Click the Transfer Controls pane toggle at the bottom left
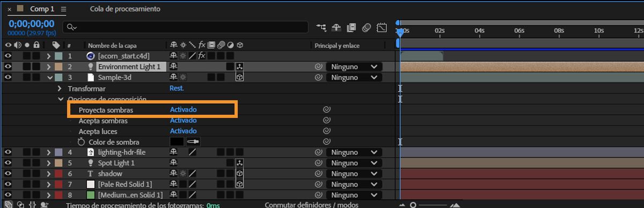Image resolution: width=644 pixels, height=208 pixels. [20, 205]
